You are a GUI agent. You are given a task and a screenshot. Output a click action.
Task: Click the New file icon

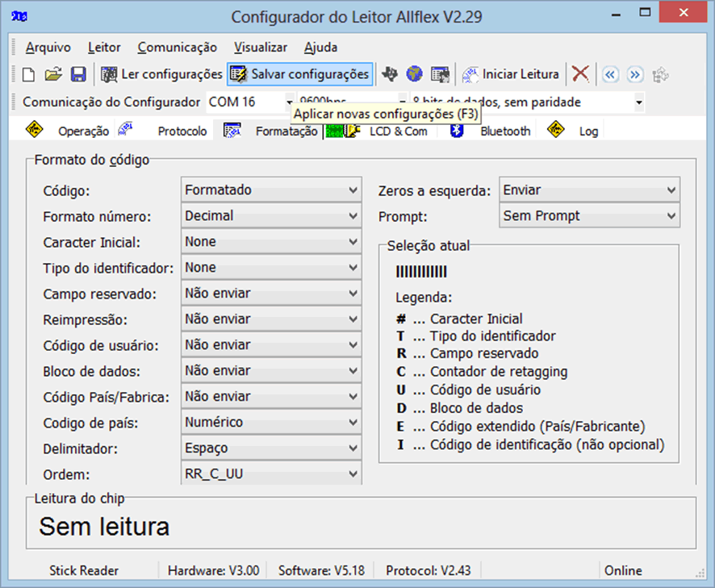pos(29,74)
